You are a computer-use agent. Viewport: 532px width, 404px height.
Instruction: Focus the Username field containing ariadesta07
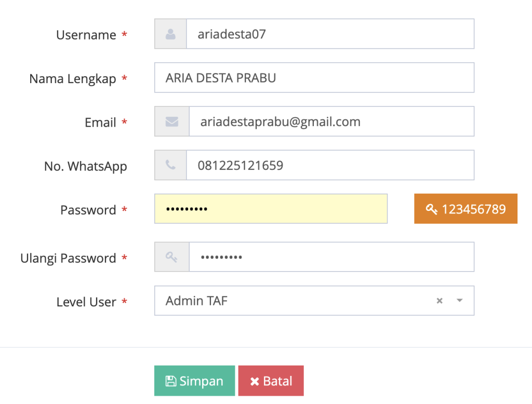(x=330, y=34)
